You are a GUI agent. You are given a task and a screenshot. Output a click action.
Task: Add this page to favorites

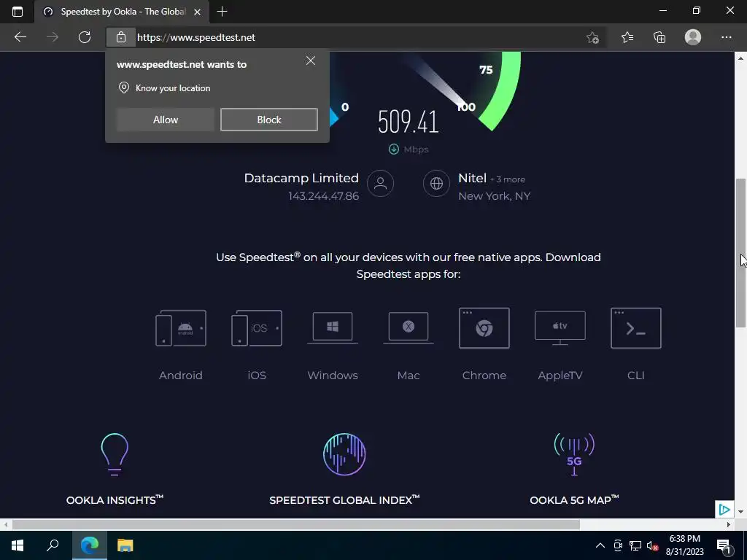click(x=592, y=37)
